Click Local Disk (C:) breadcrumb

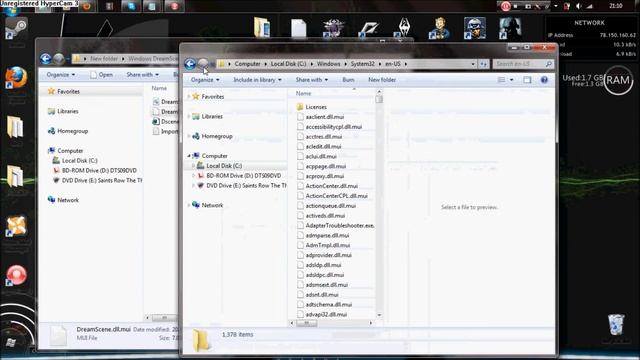288,64
